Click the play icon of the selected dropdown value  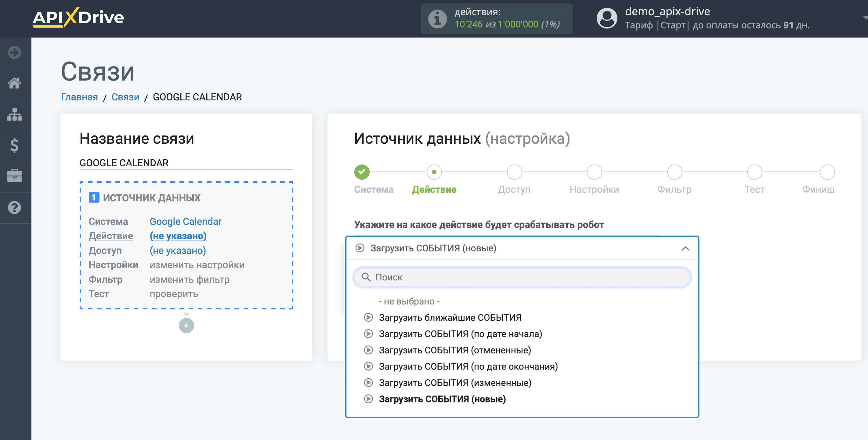point(360,248)
